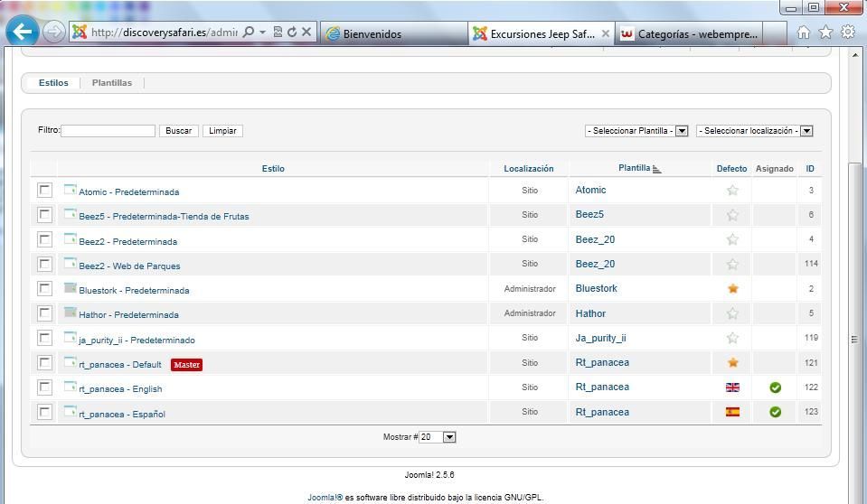
Task: Click default star for Beez2 - Web de Parques
Action: 732,264
